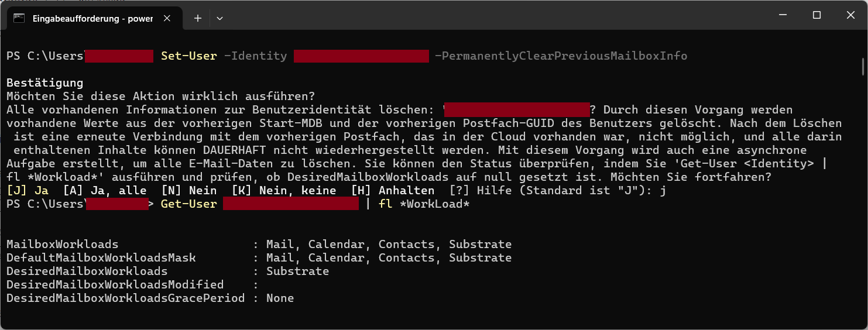Click the vertical scrollbar thumb

point(863,67)
